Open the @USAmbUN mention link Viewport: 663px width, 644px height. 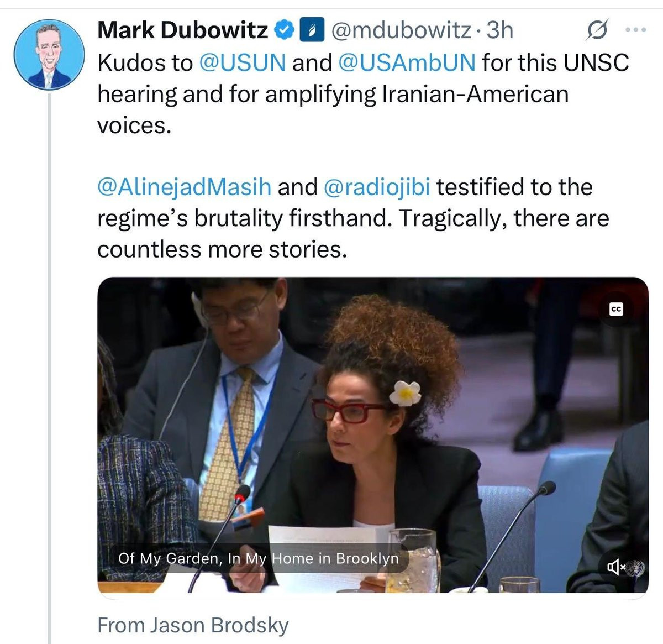(x=406, y=62)
